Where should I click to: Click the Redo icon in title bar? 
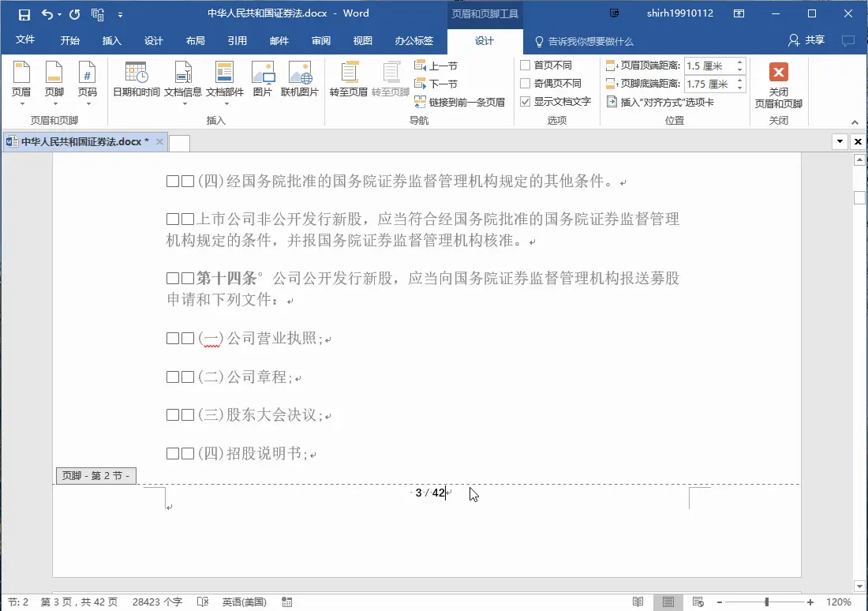point(75,14)
